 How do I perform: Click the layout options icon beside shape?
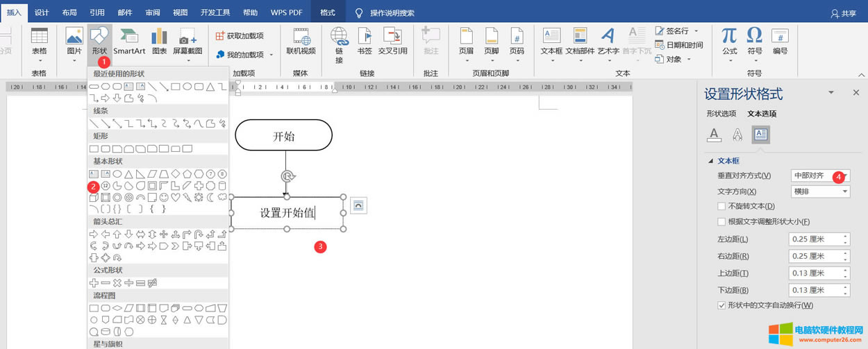[x=358, y=205]
